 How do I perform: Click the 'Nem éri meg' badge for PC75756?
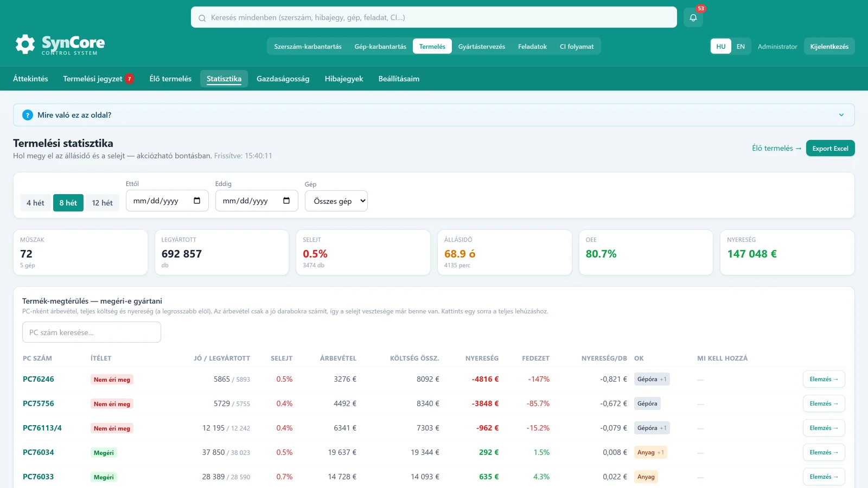tap(112, 404)
